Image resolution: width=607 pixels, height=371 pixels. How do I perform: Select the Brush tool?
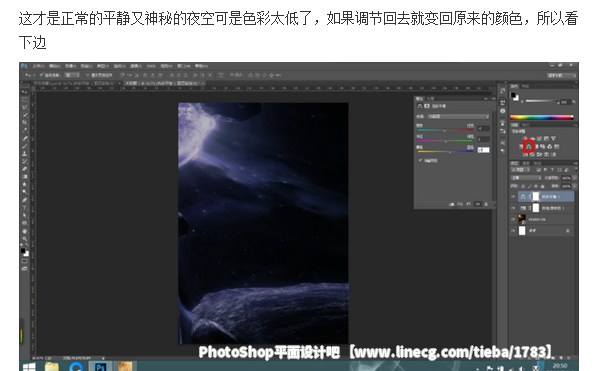click(x=25, y=146)
